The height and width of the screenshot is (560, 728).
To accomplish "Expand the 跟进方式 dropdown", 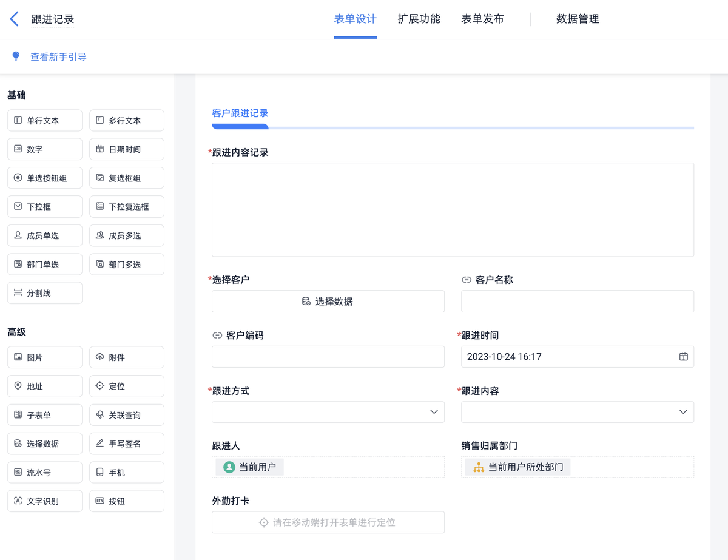I will (x=328, y=412).
